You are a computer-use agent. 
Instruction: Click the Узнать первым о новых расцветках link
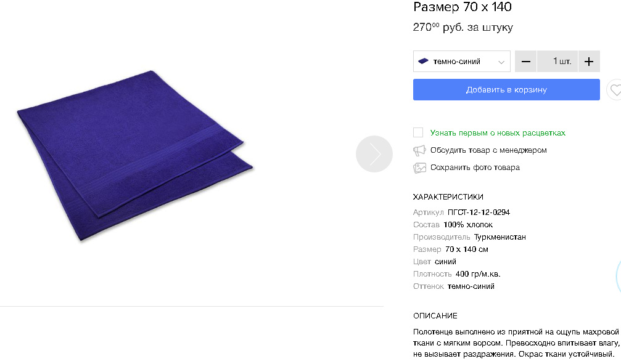[x=498, y=133]
